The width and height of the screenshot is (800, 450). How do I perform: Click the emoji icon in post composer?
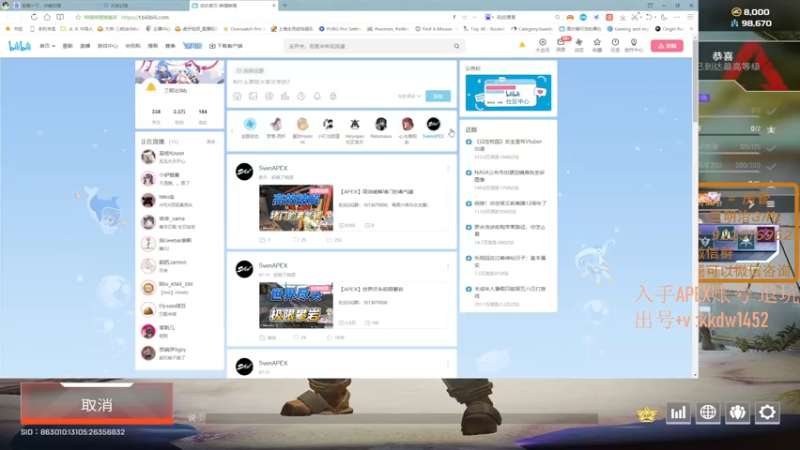point(237,96)
